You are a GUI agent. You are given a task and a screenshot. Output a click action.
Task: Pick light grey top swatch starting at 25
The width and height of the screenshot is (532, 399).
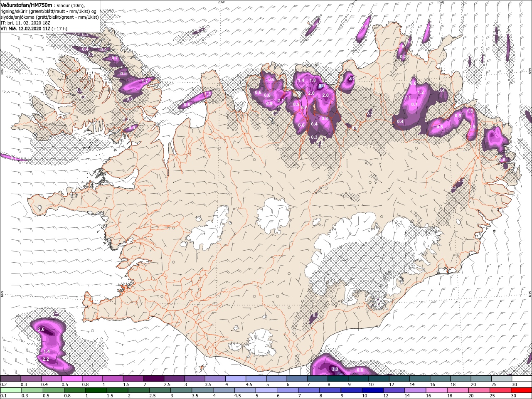pos(501,379)
